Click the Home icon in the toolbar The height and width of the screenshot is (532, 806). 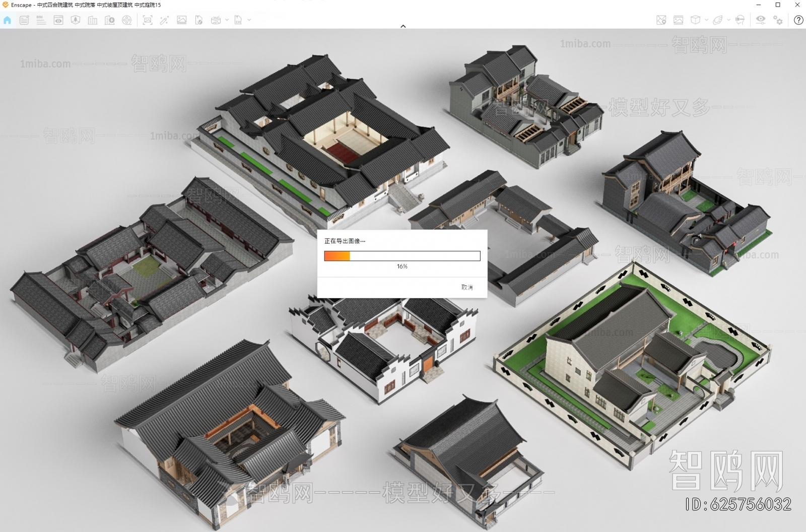click(x=7, y=20)
